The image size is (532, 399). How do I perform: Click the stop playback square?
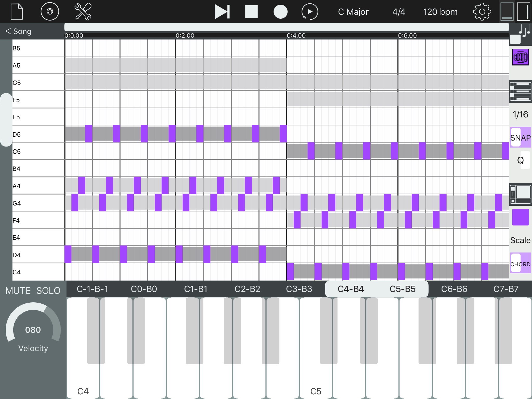[251, 12]
